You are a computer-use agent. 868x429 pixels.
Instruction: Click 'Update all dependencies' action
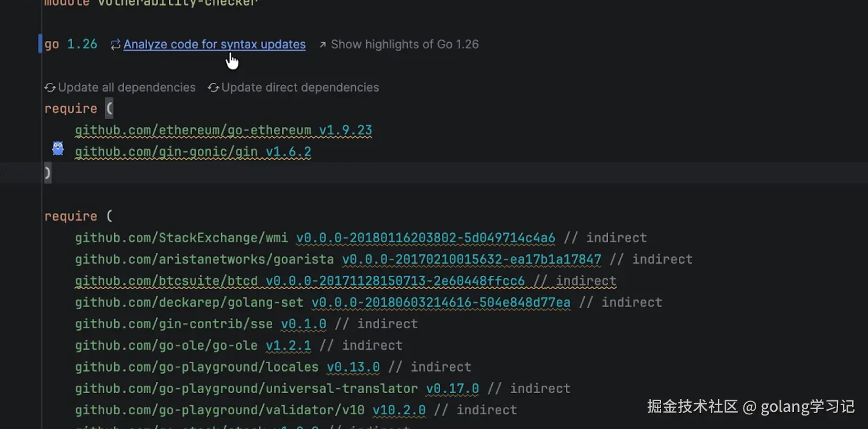point(127,88)
